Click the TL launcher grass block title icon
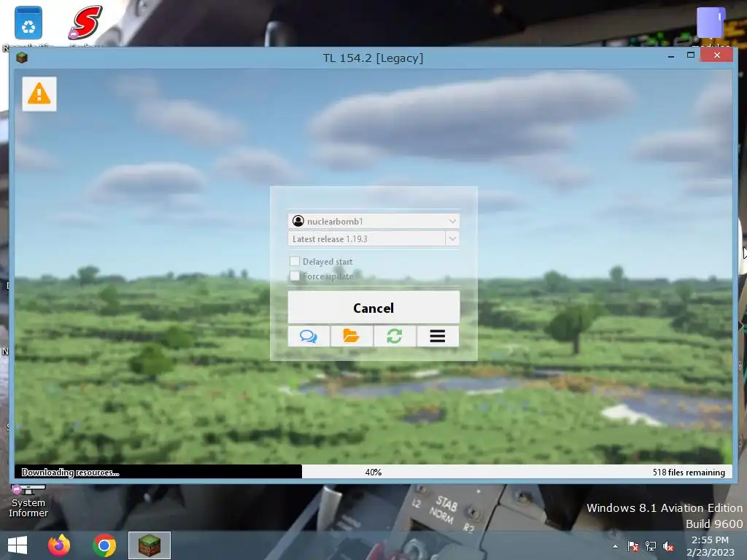The width and height of the screenshot is (747, 560). click(22, 58)
